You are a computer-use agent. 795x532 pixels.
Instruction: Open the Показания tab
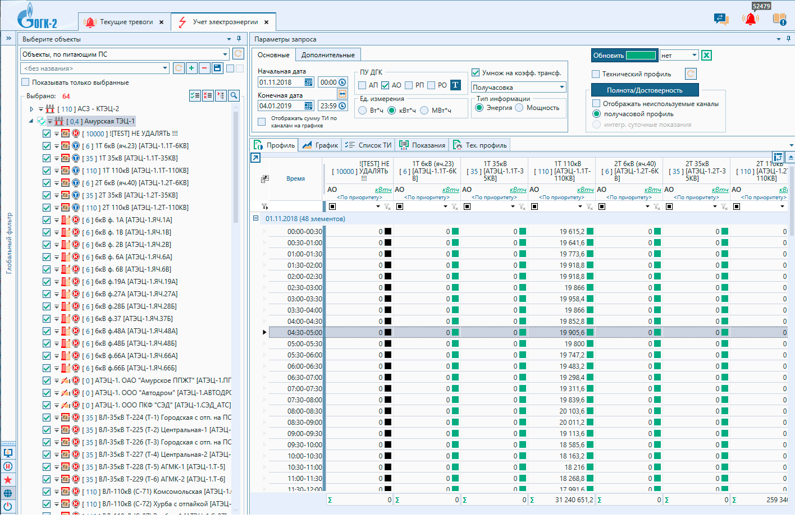(422, 145)
